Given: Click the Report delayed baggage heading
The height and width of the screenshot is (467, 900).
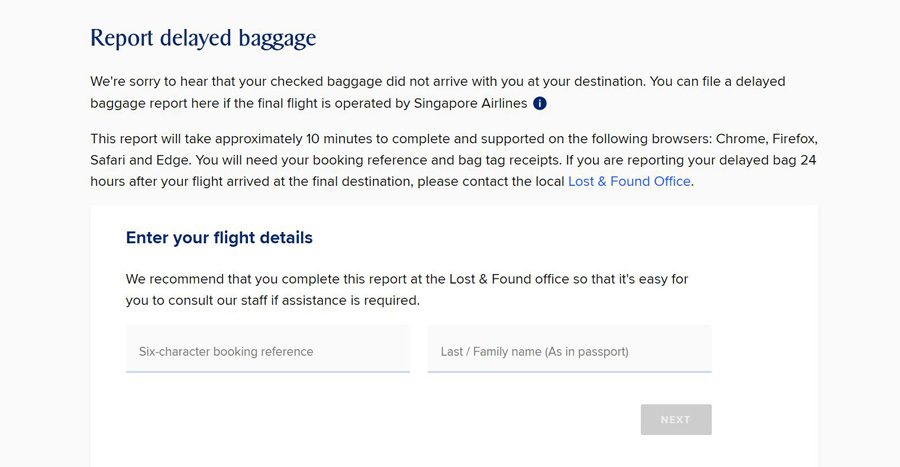Looking at the screenshot, I should 203,38.
